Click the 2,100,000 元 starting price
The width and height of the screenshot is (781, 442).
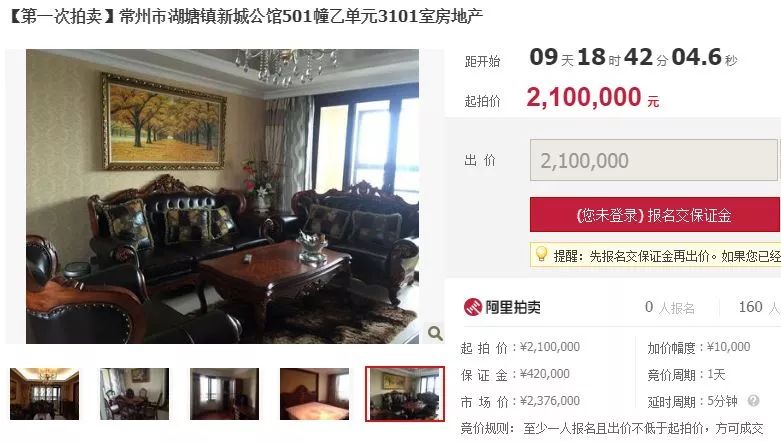point(593,97)
